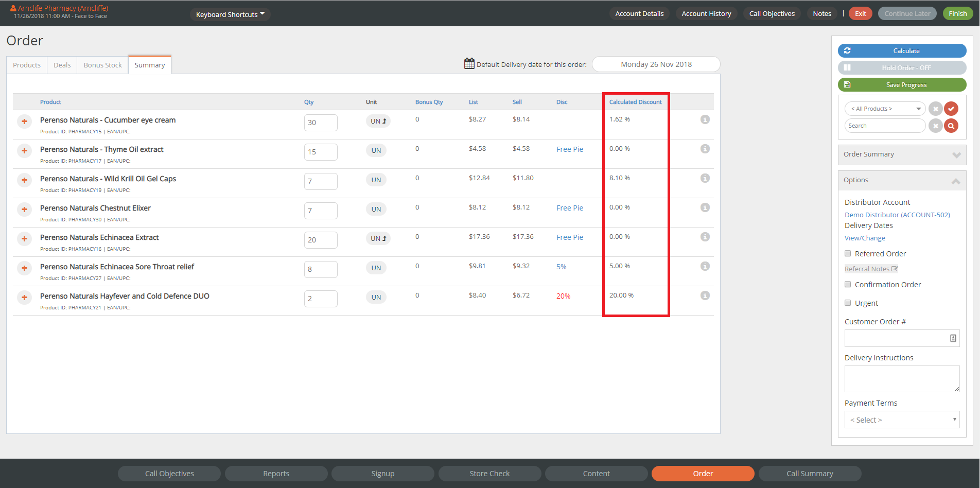980x488 pixels.
Task: Open info icon for Echinacea Sore Throat relief
Action: 705,266
